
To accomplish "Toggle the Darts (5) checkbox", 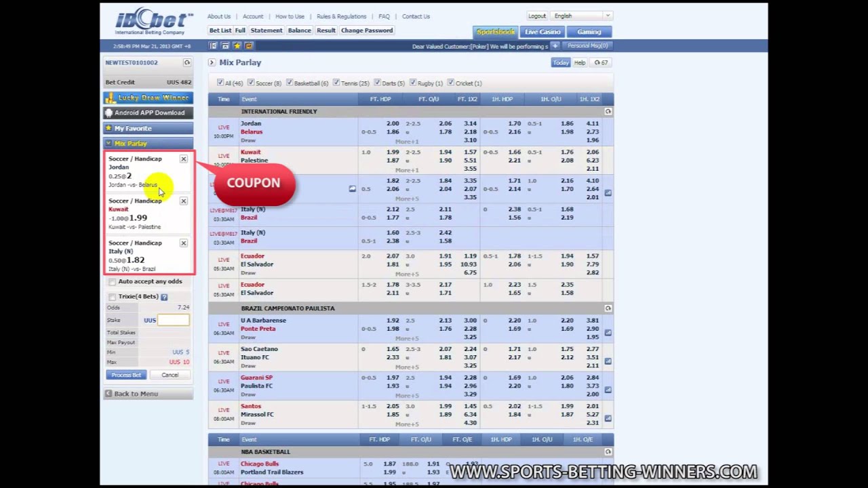I will (377, 83).
